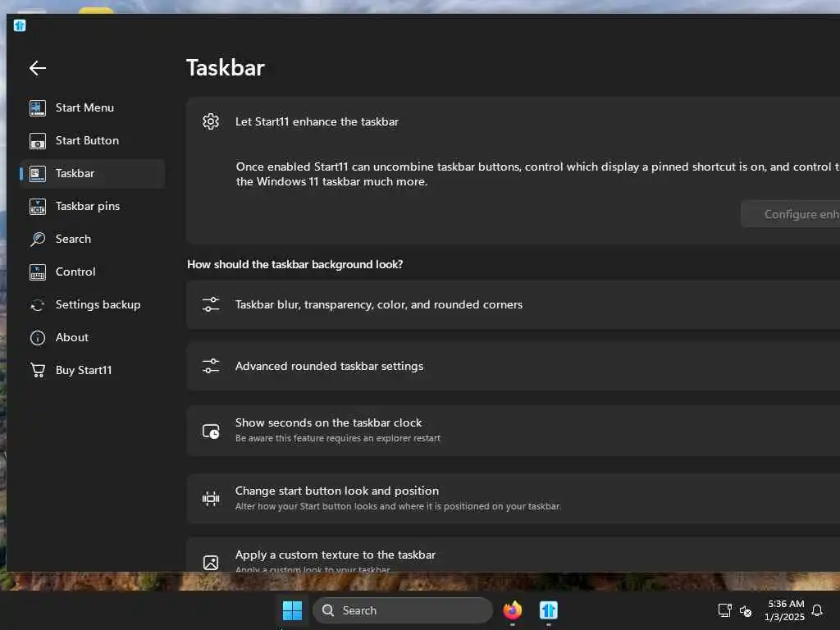Click the Start Button sidebar icon

[x=38, y=141]
